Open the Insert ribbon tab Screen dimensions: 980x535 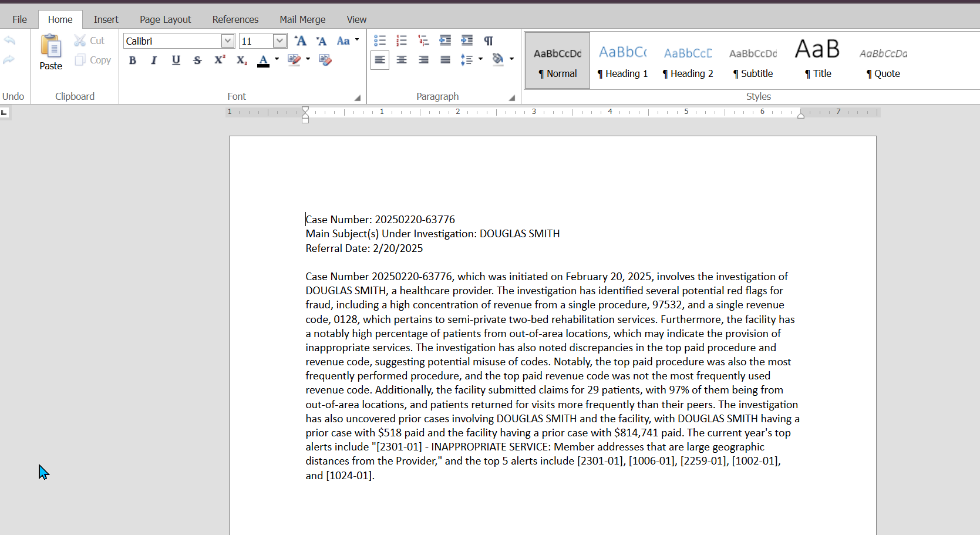pos(106,19)
